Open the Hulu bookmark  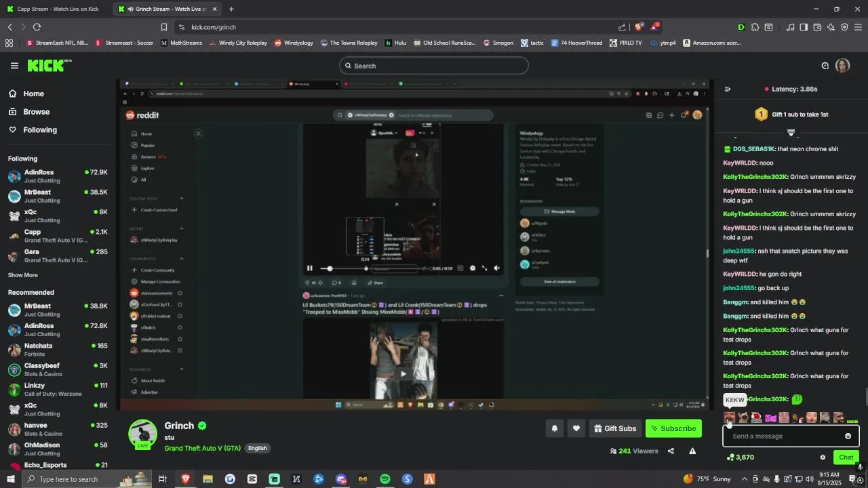point(395,43)
